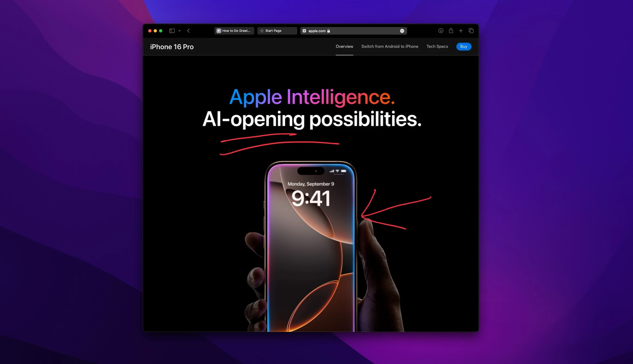Click the Safari share icon
The image size is (633, 364).
pos(451,31)
